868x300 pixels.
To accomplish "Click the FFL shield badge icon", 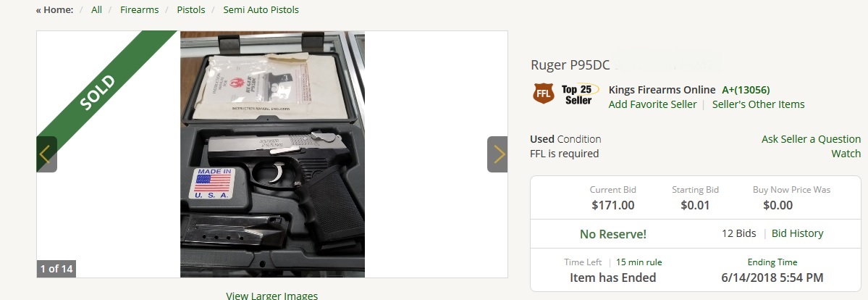I will pyautogui.click(x=544, y=93).
